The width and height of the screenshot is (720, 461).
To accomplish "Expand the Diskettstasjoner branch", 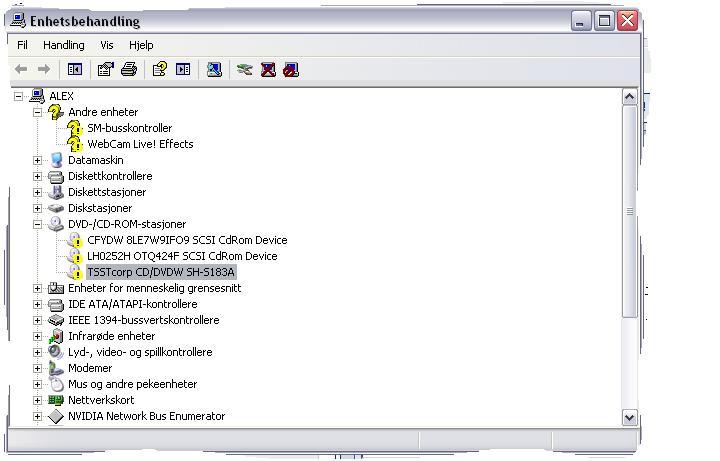I will [37, 192].
